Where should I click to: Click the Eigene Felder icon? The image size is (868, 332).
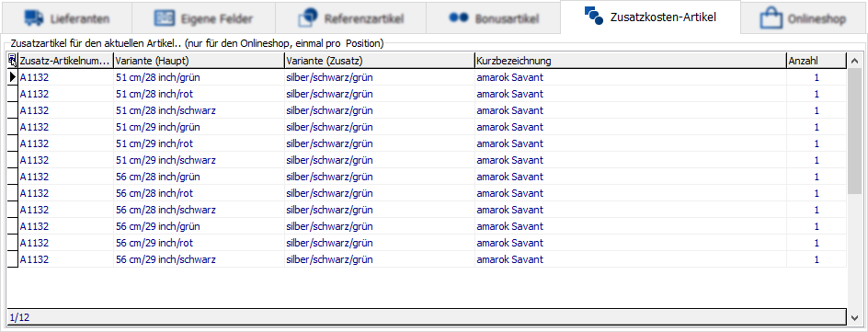(165, 18)
